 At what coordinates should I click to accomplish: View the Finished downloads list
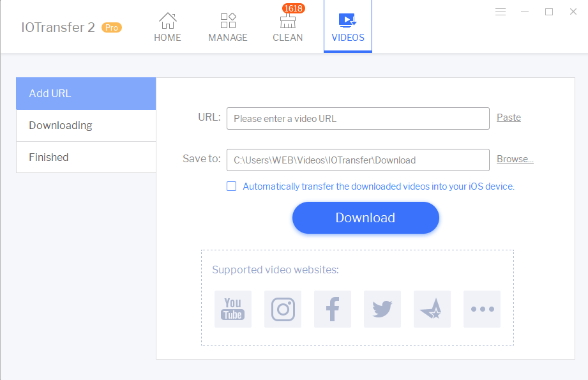(x=86, y=157)
